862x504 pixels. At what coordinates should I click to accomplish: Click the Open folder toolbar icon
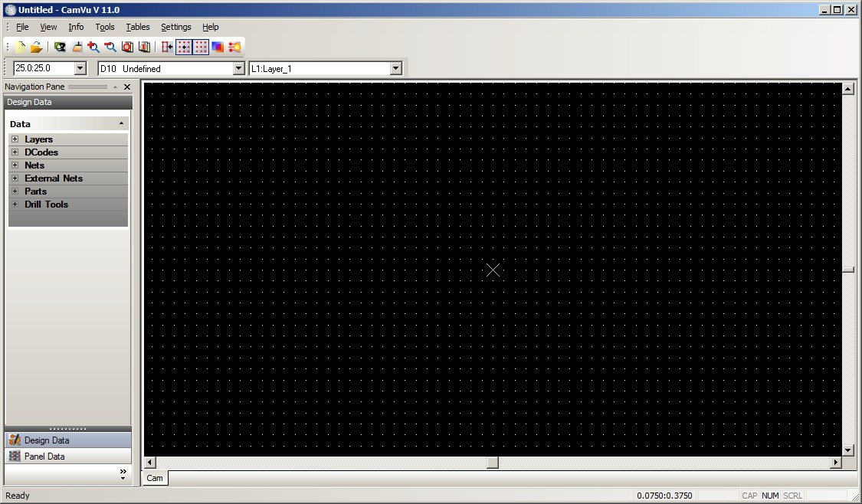click(36, 47)
